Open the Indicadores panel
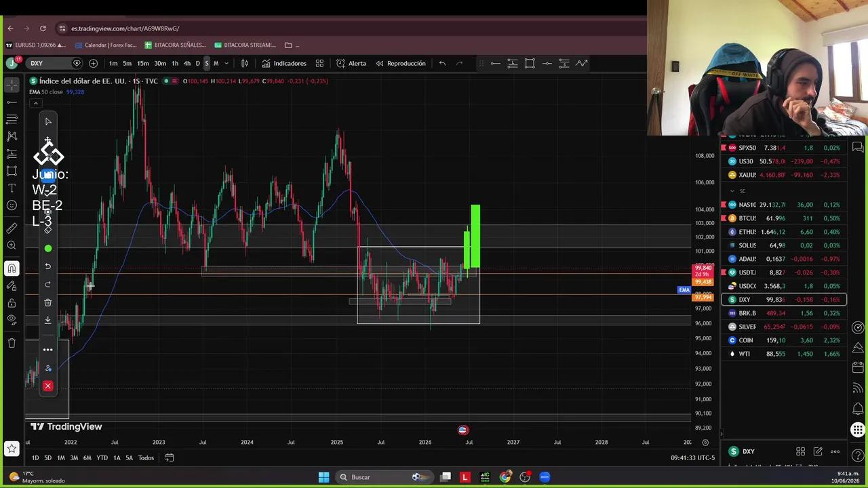The width and height of the screenshot is (868, 488). pyautogui.click(x=284, y=63)
